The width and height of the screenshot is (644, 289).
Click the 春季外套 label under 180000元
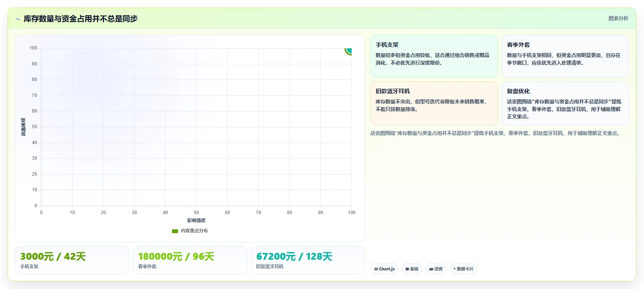147,267
